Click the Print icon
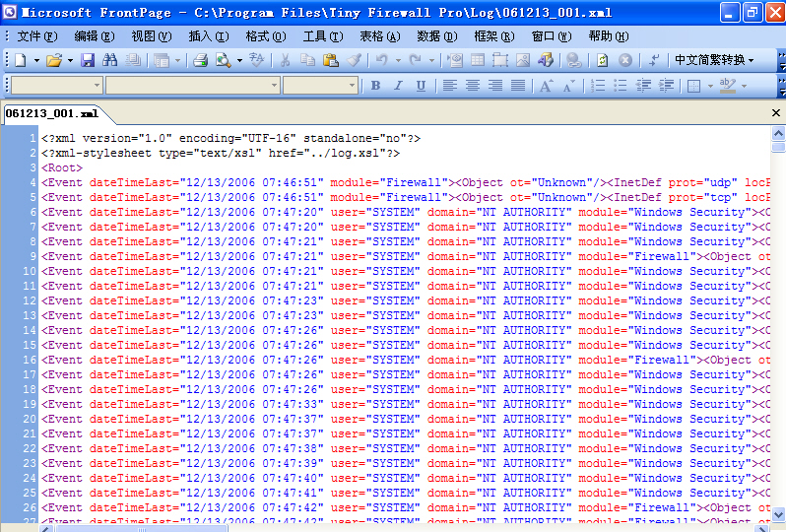Image resolution: width=786 pixels, height=532 pixels. coord(201,61)
